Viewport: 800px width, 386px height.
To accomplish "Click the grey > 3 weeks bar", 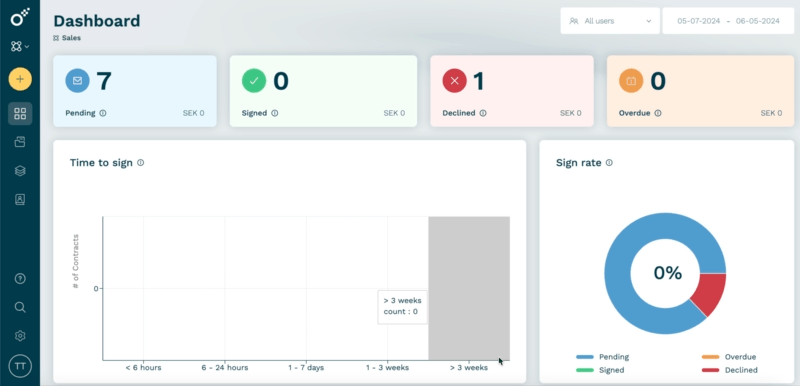I will (x=469, y=288).
